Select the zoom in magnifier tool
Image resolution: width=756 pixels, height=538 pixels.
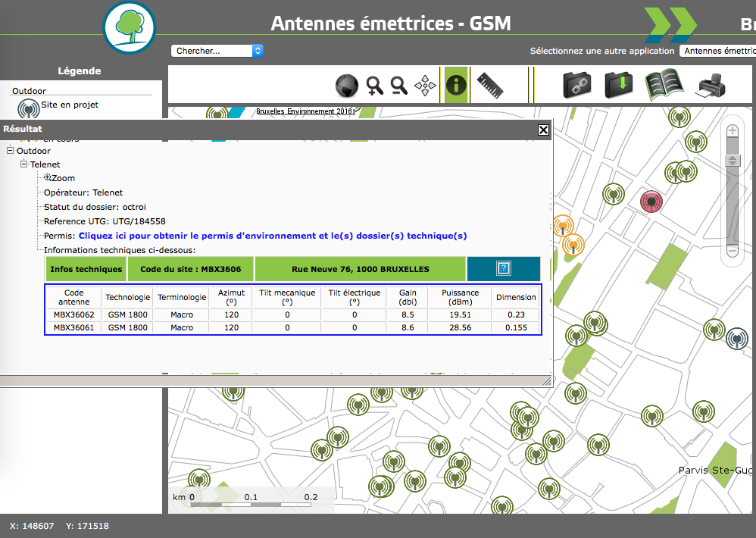tap(374, 86)
